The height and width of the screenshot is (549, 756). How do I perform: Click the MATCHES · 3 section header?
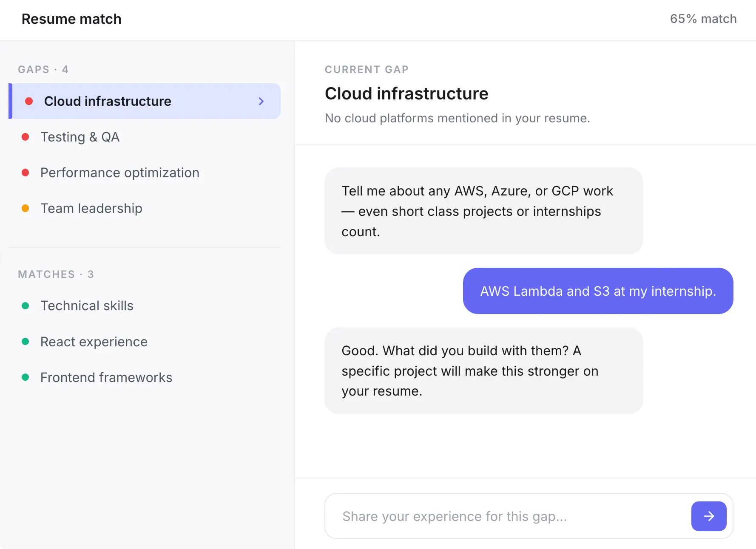click(56, 274)
